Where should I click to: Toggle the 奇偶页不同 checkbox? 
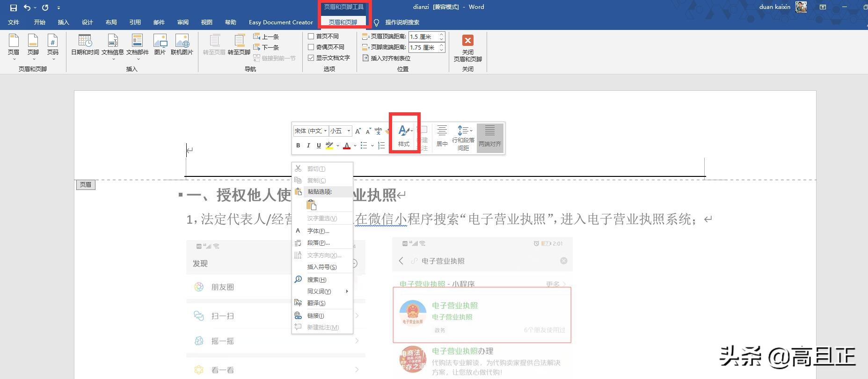pos(311,47)
